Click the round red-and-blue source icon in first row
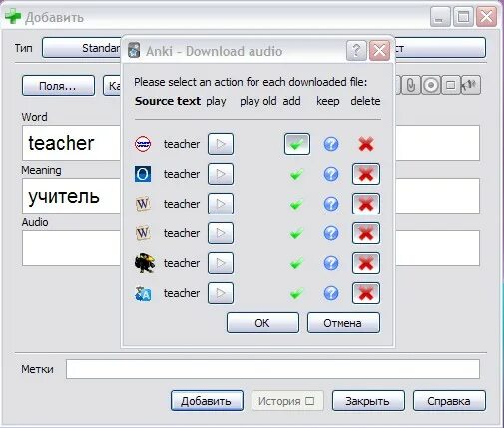504x428 pixels. (x=143, y=144)
